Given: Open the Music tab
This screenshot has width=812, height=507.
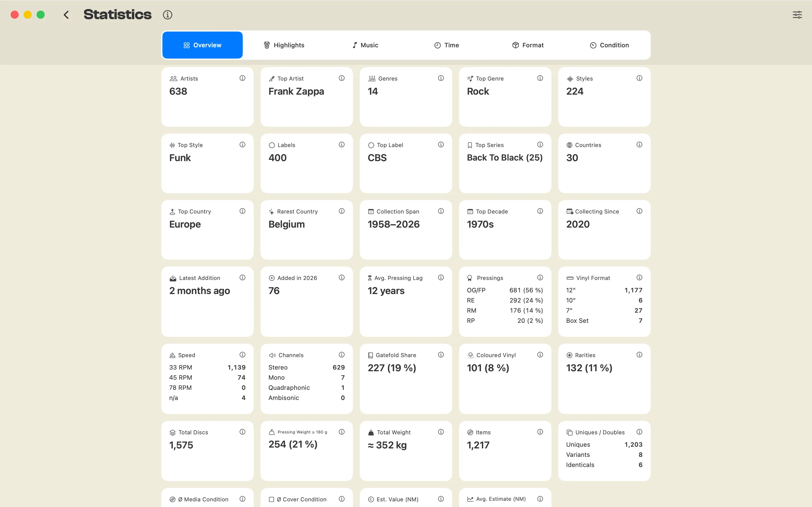Looking at the screenshot, I should coord(365,45).
